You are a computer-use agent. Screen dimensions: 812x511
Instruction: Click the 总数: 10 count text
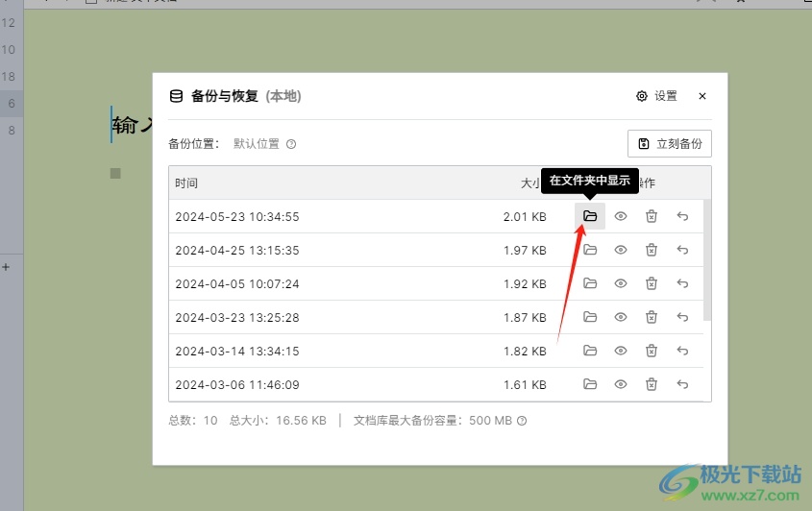tap(193, 421)
